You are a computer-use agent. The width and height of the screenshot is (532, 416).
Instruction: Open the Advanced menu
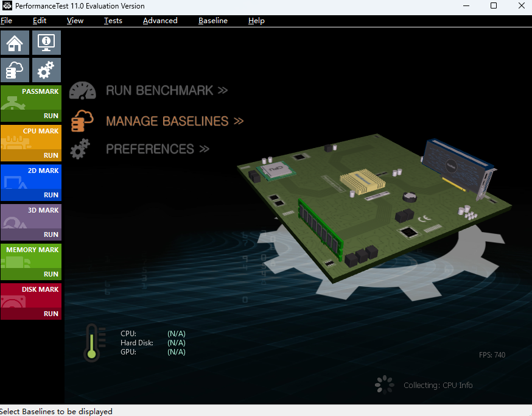pyautogui.click(x=160, y=21)
